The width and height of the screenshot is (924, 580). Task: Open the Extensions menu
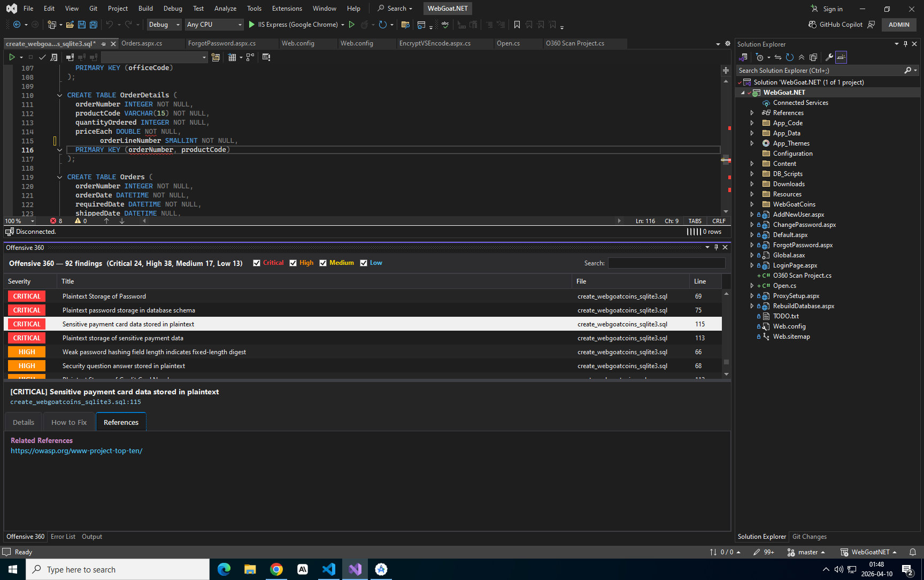[287, 9]
